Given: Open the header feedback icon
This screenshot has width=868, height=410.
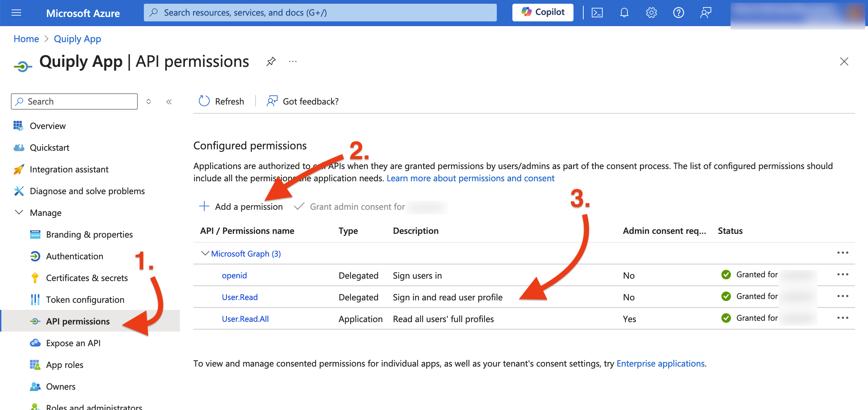Looking at the screenshot, I should [x=705, y=13].
